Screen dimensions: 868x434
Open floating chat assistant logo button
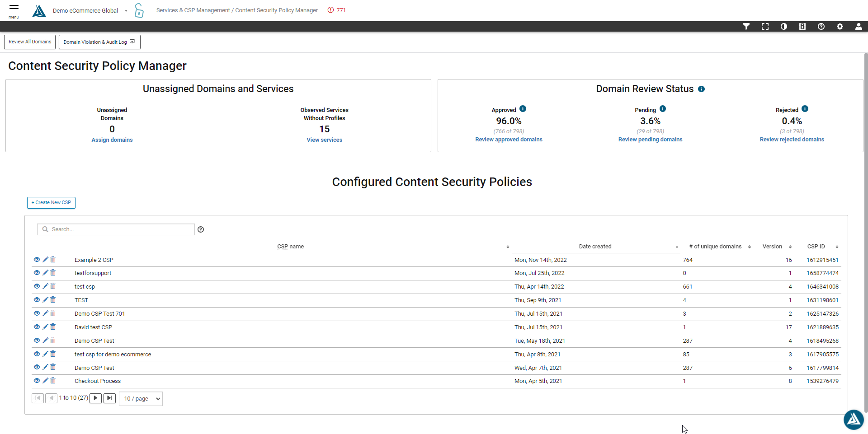[x=854, y=420]
